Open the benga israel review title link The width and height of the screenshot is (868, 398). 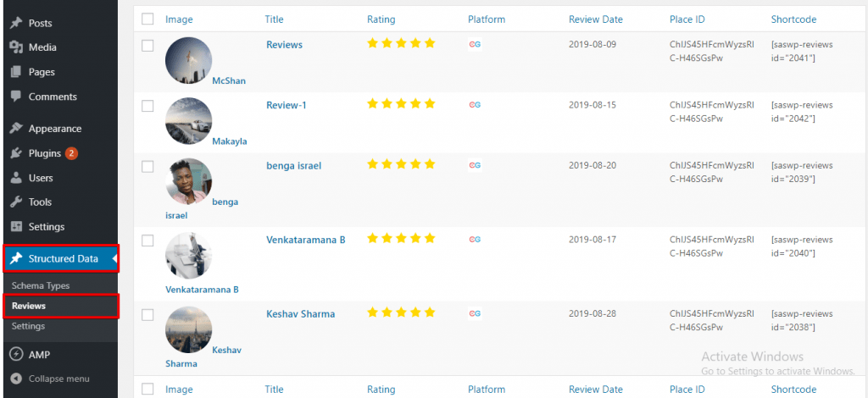pos(293,166)
